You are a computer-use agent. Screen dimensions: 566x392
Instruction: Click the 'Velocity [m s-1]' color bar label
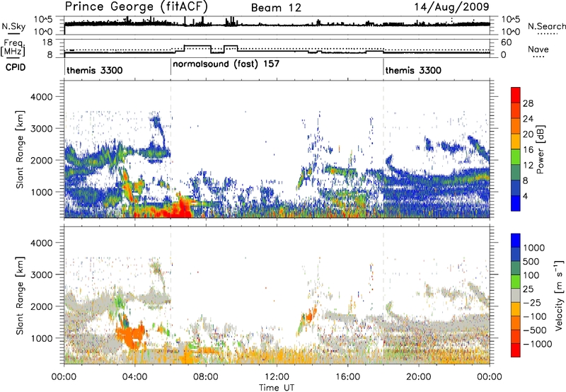click(559, 295)
